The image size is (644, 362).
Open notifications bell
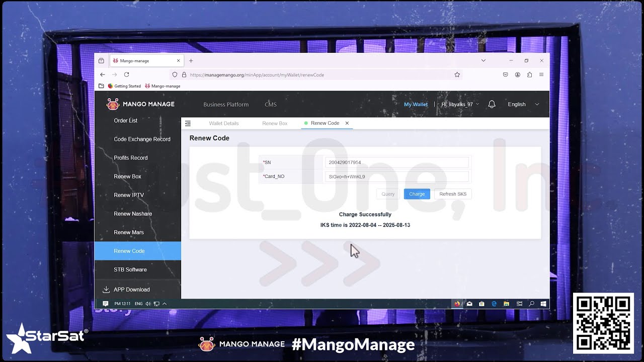click(x=492, y=104)
